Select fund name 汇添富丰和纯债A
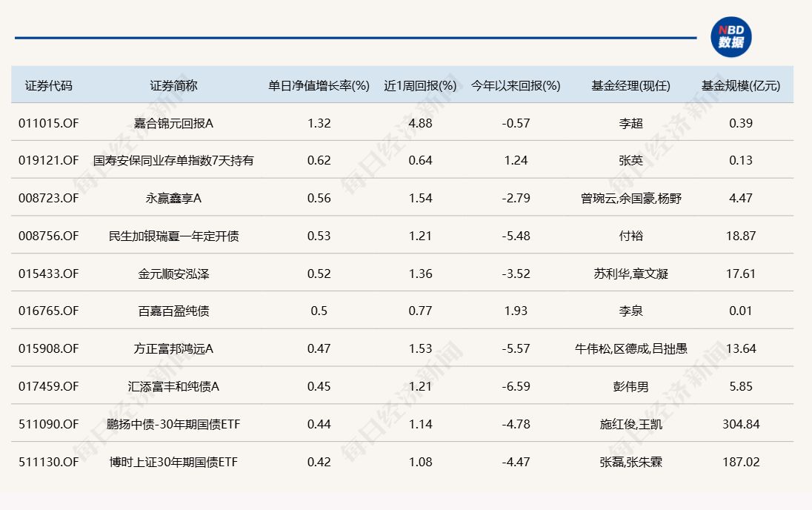812x510 pixels. (173, 387)
